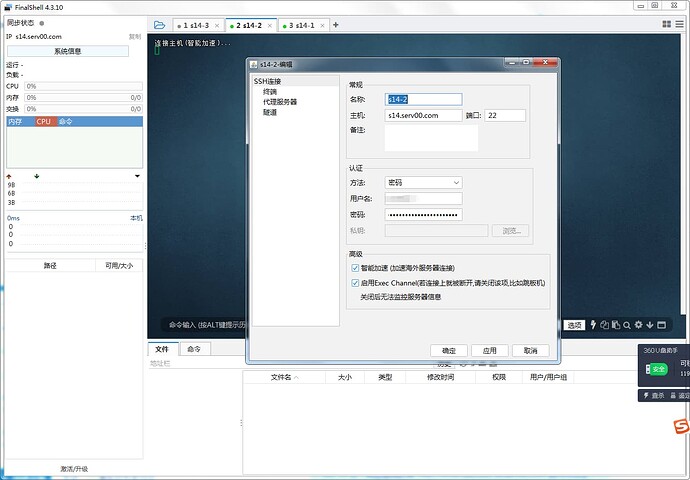Toggle 智能加速 checkbox
Viewport: 690px width, 480px height.
click(x=355, y=268)
